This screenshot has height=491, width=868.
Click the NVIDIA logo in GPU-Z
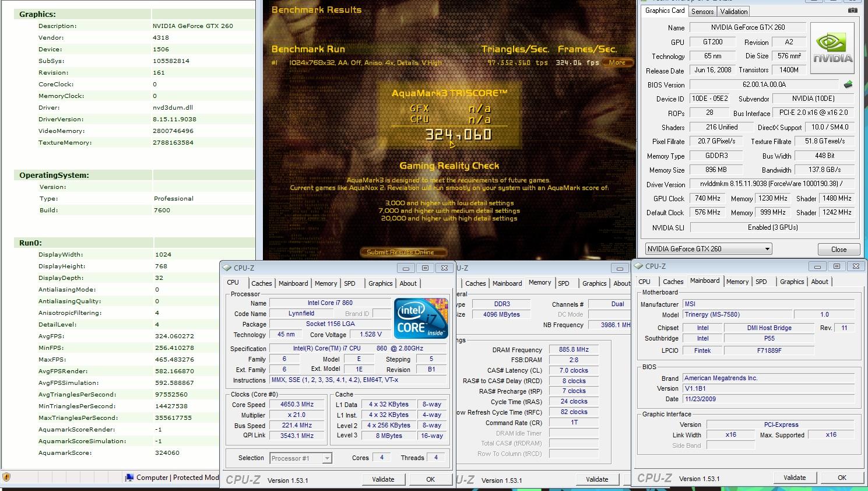point(832,48)
